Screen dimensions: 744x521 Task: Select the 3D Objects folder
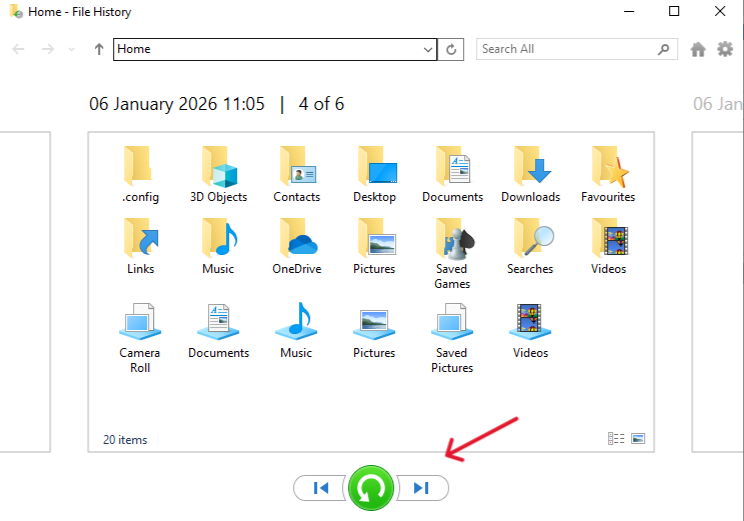click(218, 175)
